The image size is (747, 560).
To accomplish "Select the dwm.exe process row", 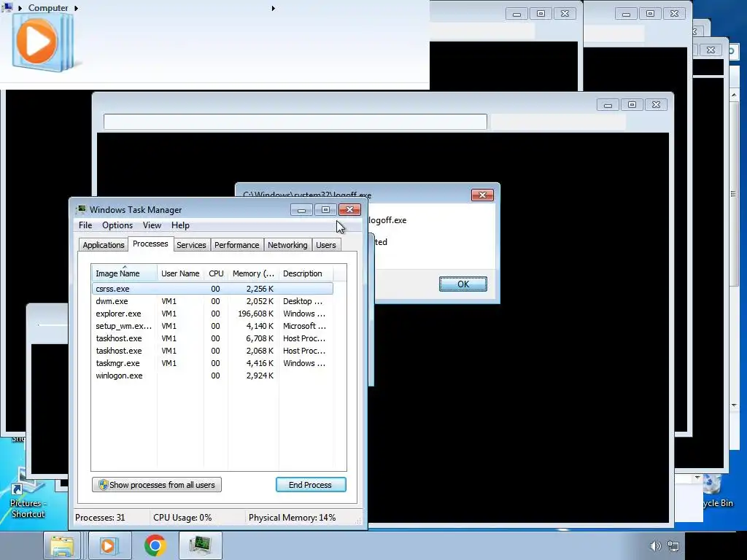I will click(x=212, y=301).
